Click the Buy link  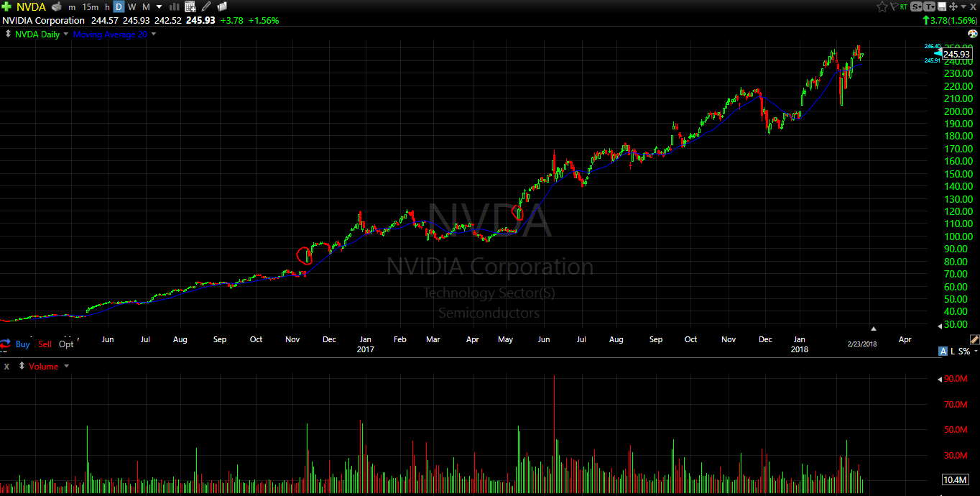[23, 344]
